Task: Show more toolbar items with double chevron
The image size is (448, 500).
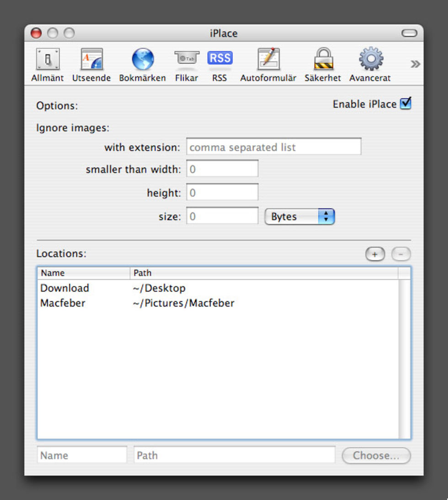Action: (x=415, y=64)
